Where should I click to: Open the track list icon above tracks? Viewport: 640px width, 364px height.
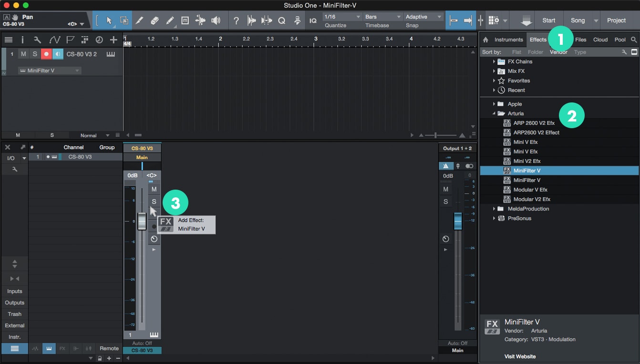[8, 40]
